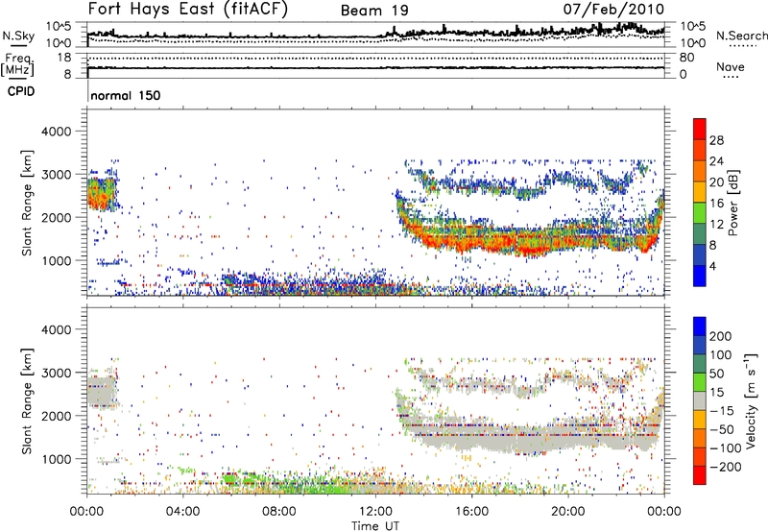This screenshot has width=768, height=532.
Task: Click the top-left '10^5' N.Sky axis tick
Action: point(59,26)
